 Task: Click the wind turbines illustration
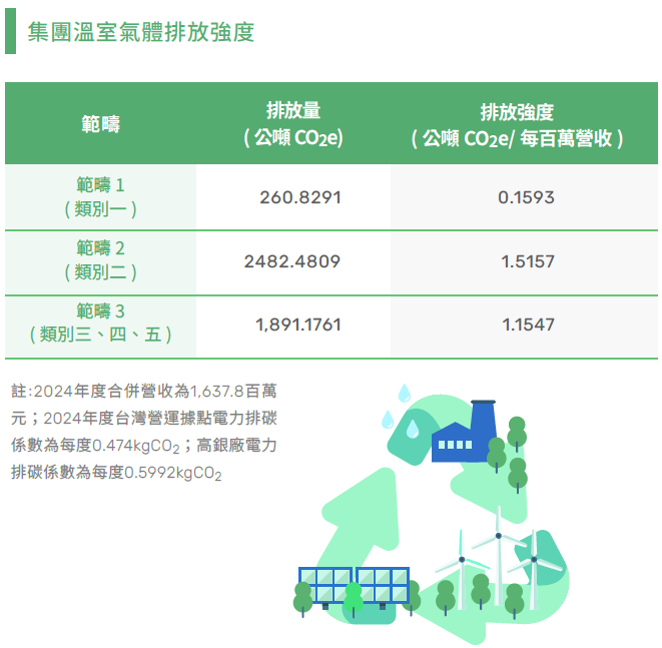pyautogui.click(x=497, y=555)
